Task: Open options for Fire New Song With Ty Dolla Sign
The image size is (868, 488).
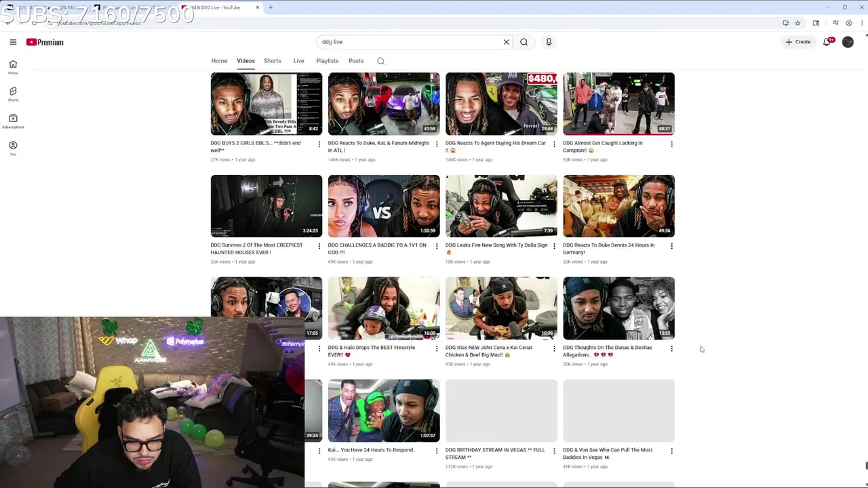Action: 554,246
